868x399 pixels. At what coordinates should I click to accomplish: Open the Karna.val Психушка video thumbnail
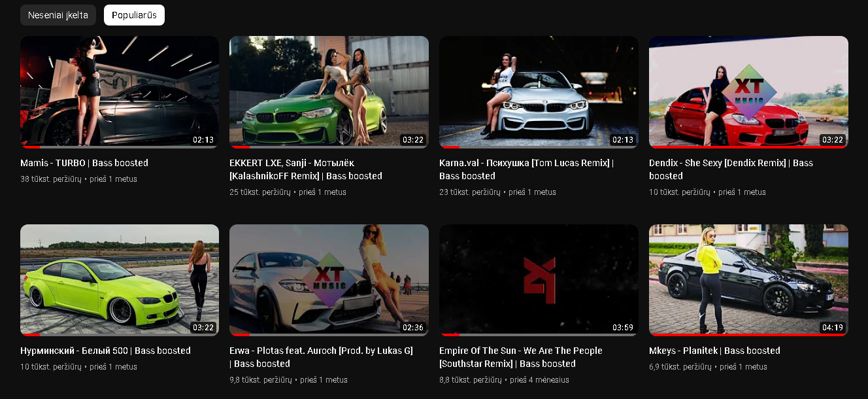click(x=539, y=92)
